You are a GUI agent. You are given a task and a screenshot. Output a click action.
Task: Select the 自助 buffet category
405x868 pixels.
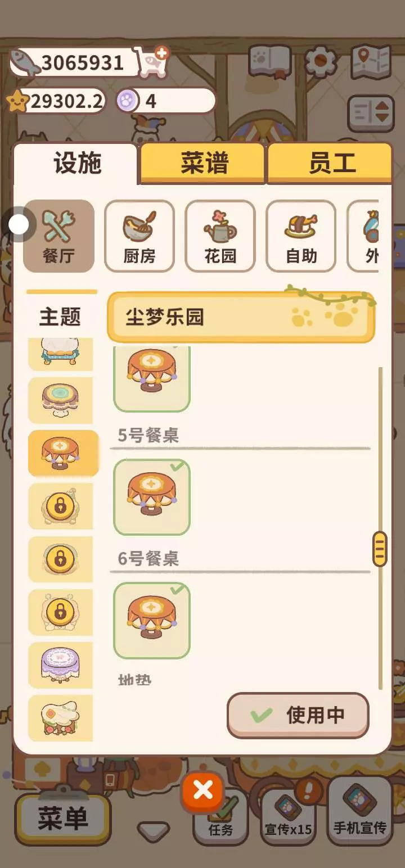pyautogui.click(x=301, y=236)
